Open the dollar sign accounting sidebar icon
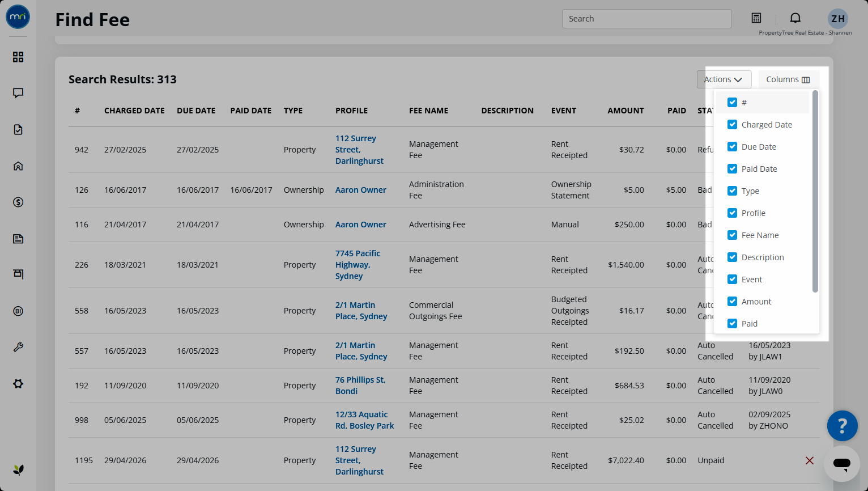The image size is (868, 491). tap(18, 202)
